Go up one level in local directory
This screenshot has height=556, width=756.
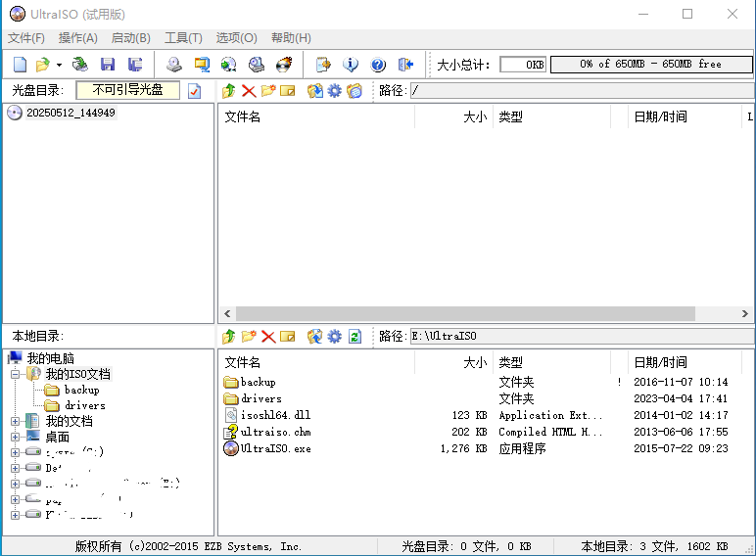229,337
